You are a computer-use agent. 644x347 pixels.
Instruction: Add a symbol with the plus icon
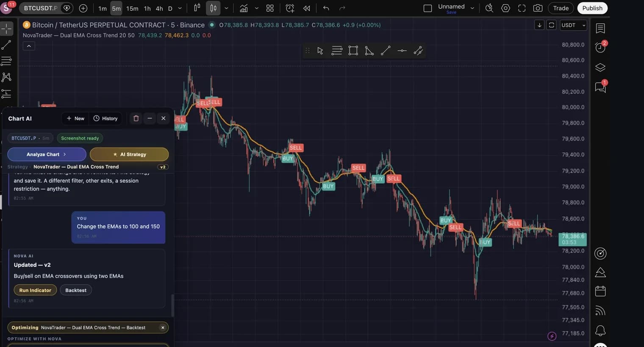coord(83,8)
